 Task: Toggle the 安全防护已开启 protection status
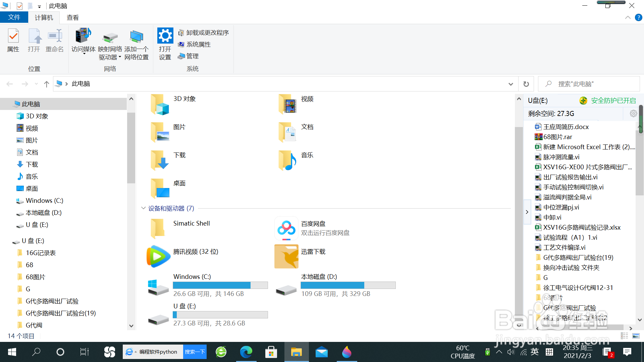pos(608,100)
